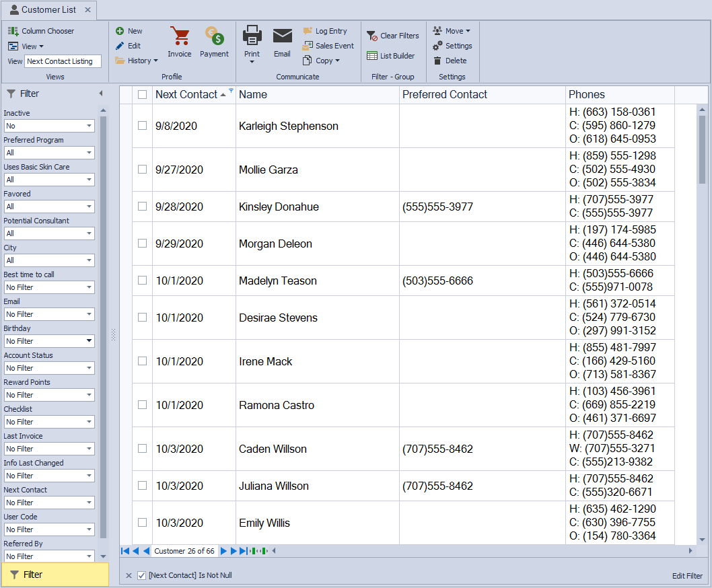Sort by the Name column header
Viewport: 712px width, 588px height.
[317, 94]
